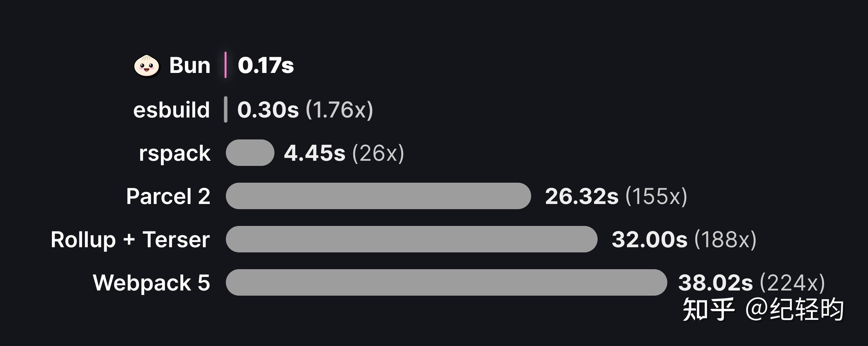Click the Bun dumpling logo icon

pyautogui.click(x=146, y=66)
